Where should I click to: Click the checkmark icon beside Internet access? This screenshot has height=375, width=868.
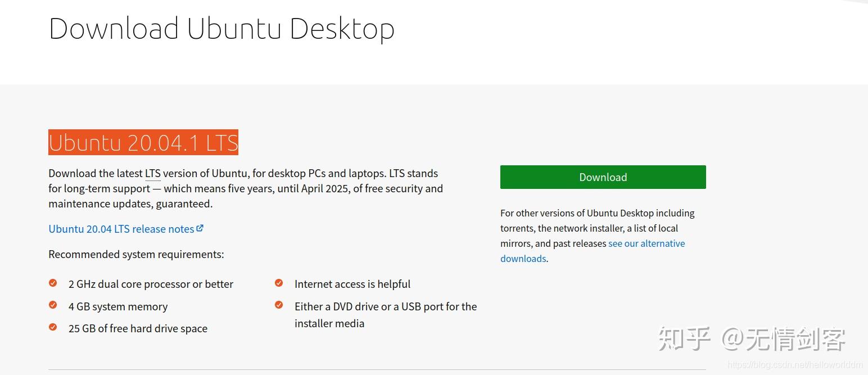pos(279,283)
